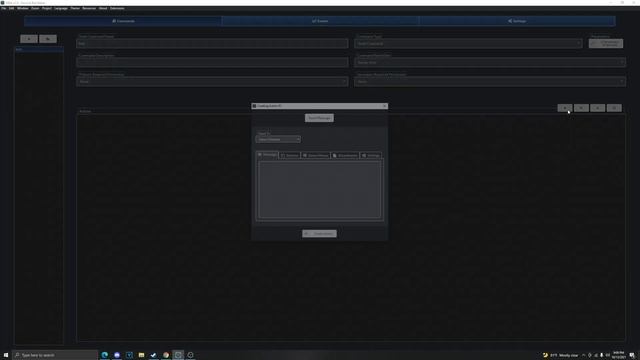This screenshot has width=640, height=360.
Task: Click the message text area in dialog
Action: (320, 190)
